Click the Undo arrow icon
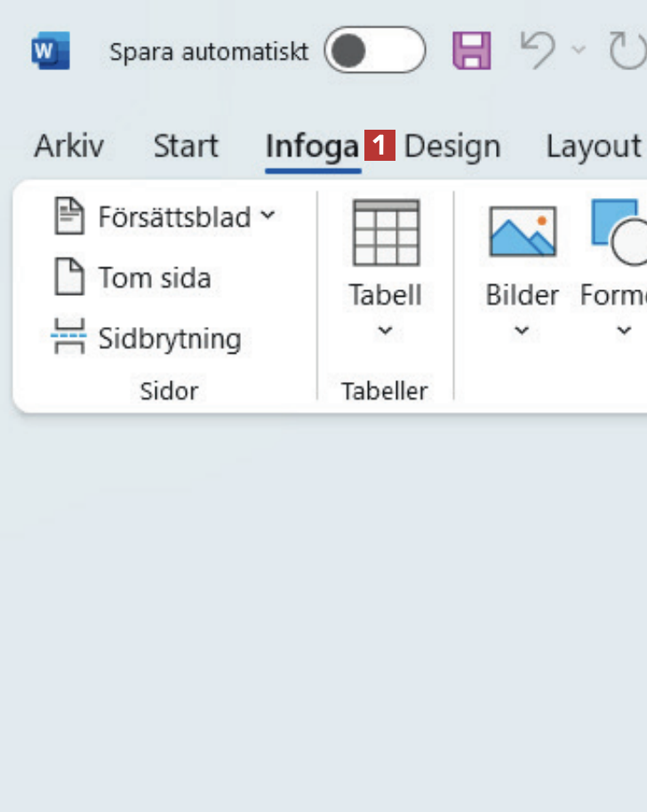The image size is (647, 812). [x=538, y=51]
